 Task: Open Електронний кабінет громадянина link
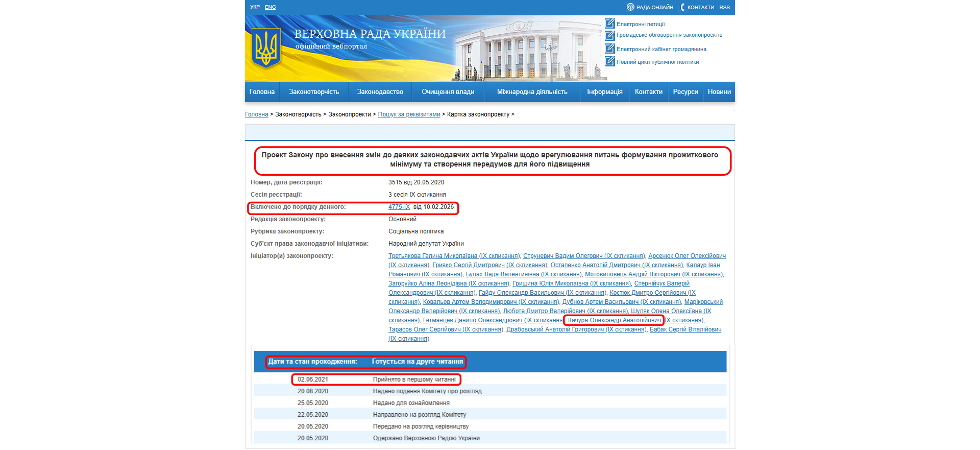pos(661,49)
